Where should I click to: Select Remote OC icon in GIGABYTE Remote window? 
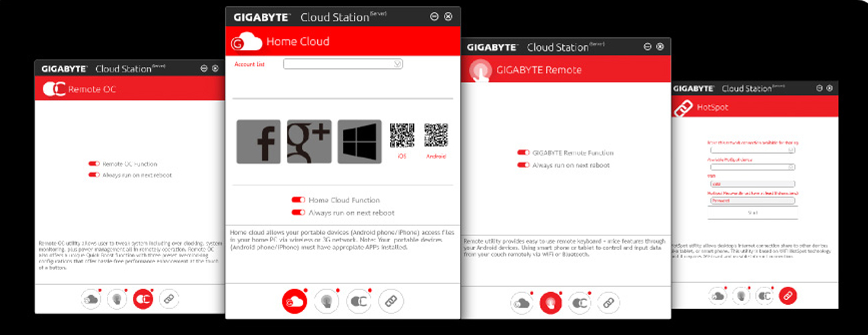point(580,304)
